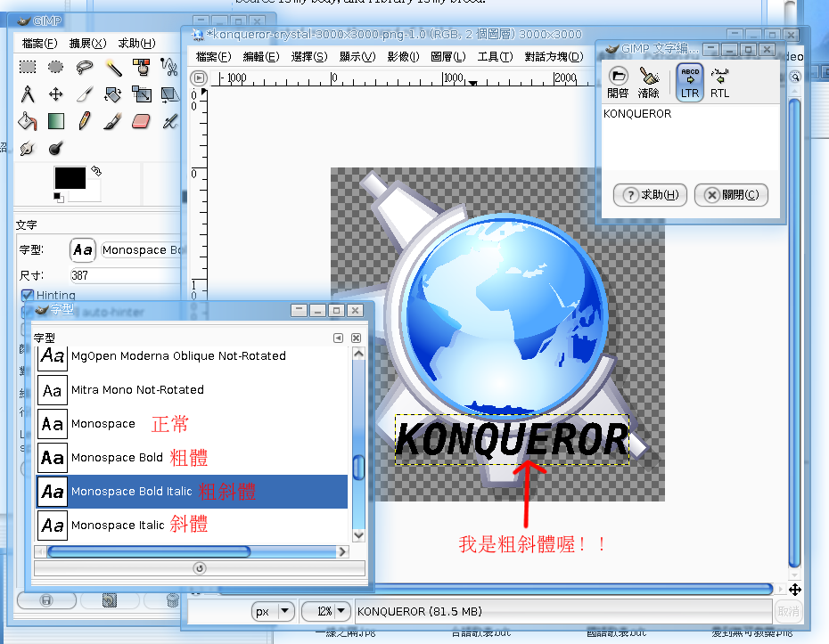Viewport: 829px width, 644px height.
Task: Select Mitra Mono Not-Rotated font
Action: point(192,390)
